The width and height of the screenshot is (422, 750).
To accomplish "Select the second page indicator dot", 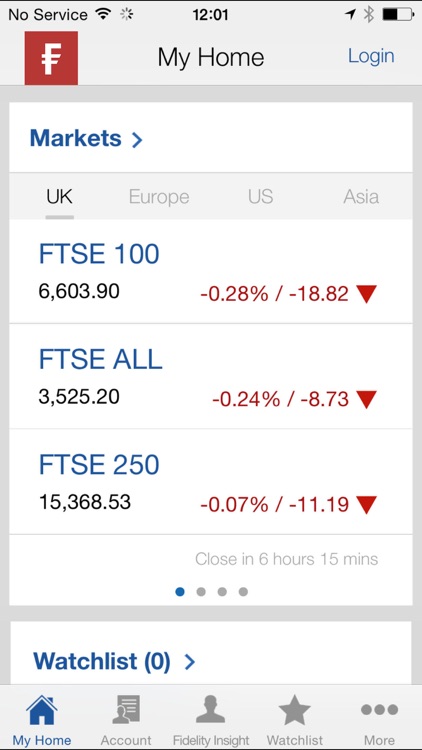I will pyautogui.click(x=201, y=592).
